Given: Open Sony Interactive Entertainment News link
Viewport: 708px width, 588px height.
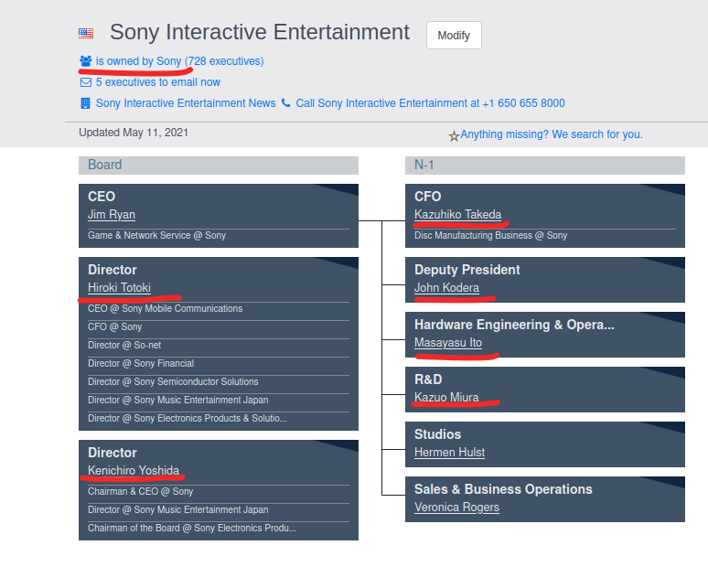Looking at the screenshot, I should 186,103.
